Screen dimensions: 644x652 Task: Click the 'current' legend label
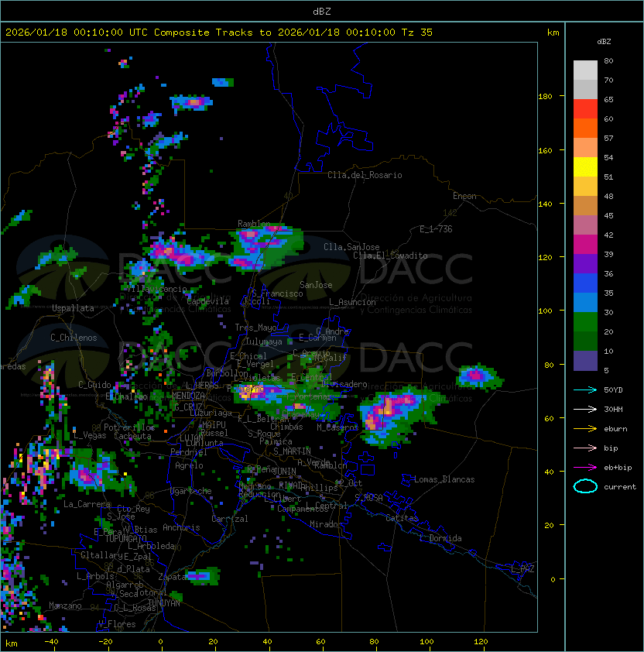click(x=620, y=486)
